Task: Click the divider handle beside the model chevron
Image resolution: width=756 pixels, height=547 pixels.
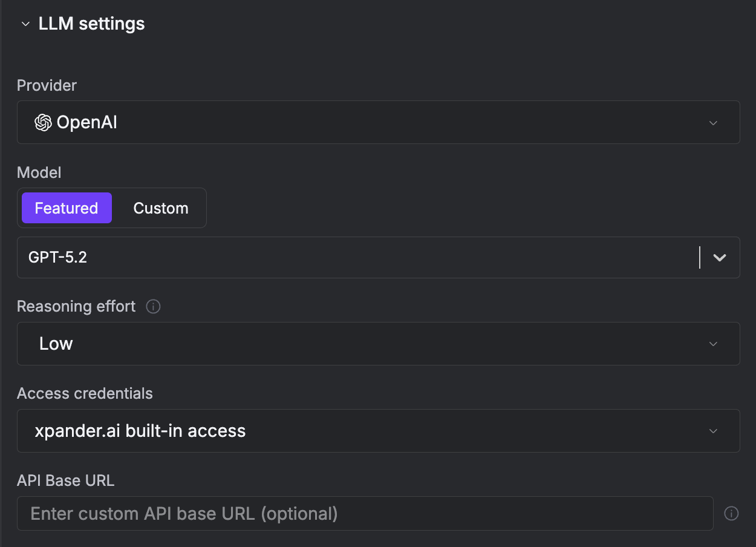Action: (x=700, y=257)
